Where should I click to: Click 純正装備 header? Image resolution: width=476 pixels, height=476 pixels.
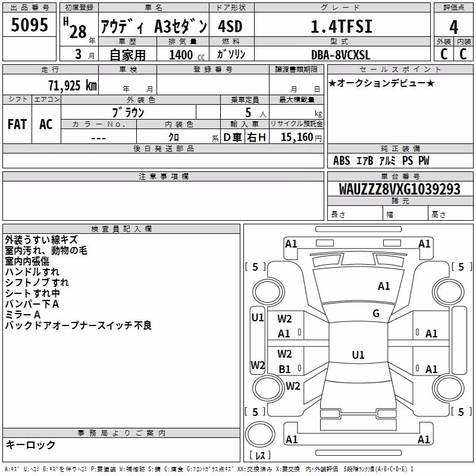(400, 148)
